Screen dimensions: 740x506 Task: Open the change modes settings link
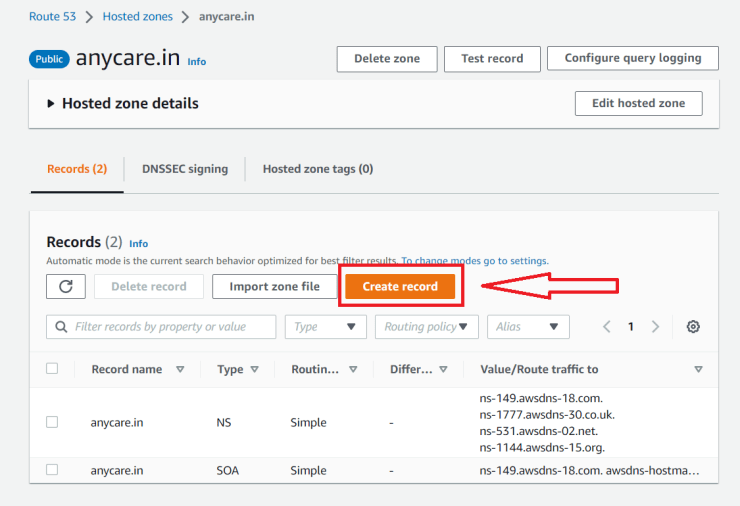[x=475, y=261]
